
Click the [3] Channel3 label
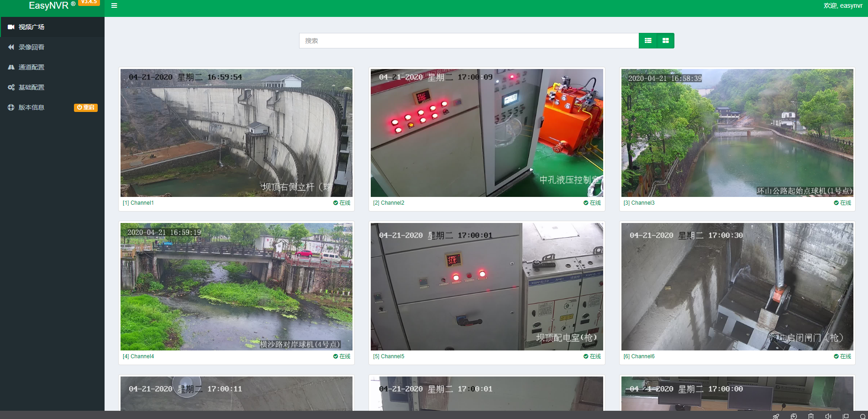point(639,203)
